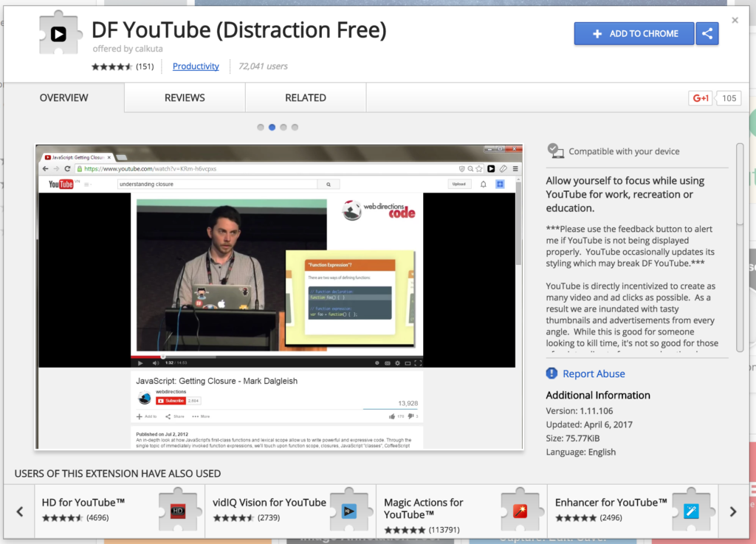Click the Size: 75.77KiB text

[573, 438]
